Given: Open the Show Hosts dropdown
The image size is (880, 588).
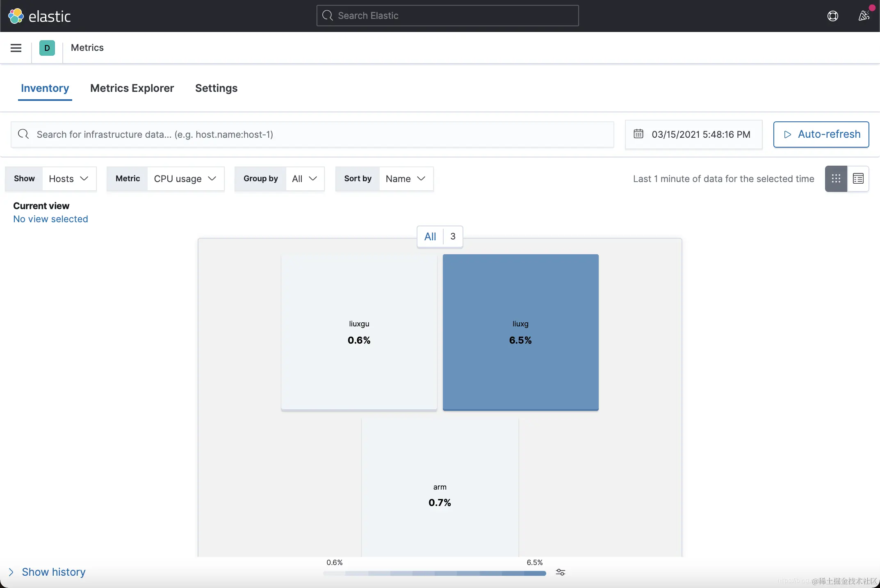Looking at the screenshot, I should pos(69,179).
